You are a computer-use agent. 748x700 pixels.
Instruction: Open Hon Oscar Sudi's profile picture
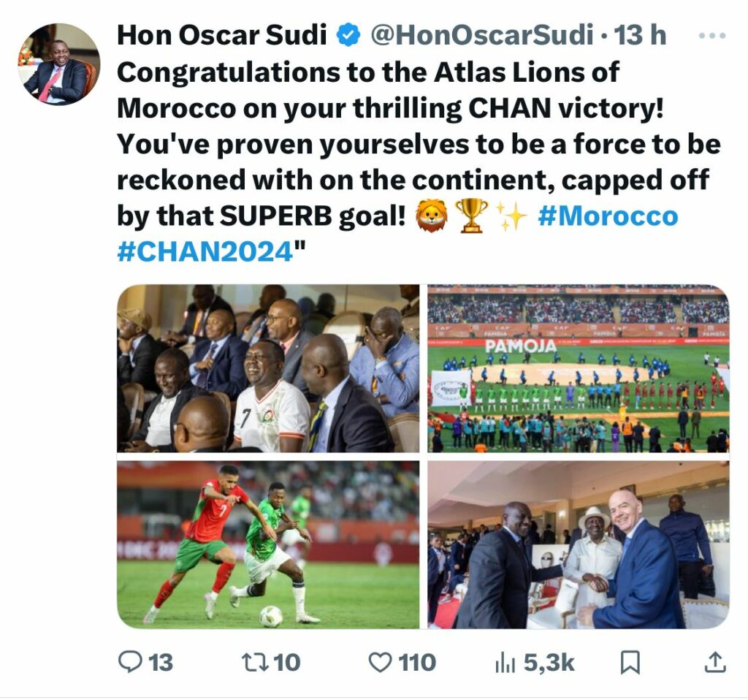click(x=59, y=64)
